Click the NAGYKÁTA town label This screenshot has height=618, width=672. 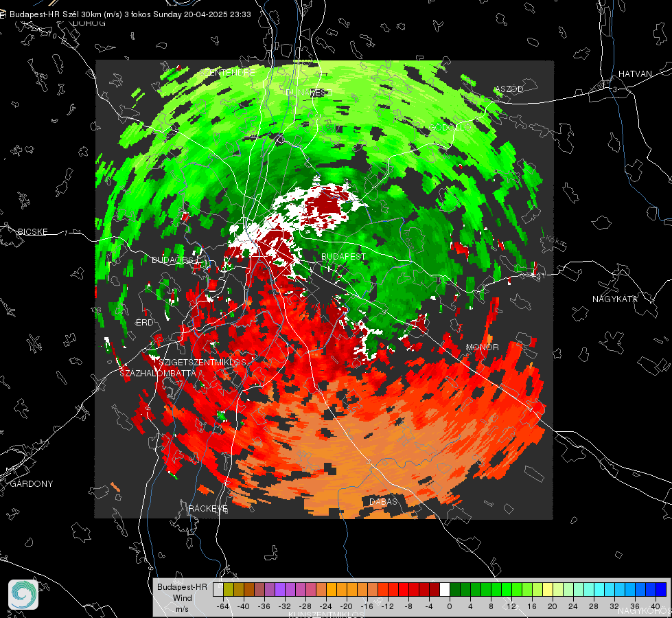615,299
